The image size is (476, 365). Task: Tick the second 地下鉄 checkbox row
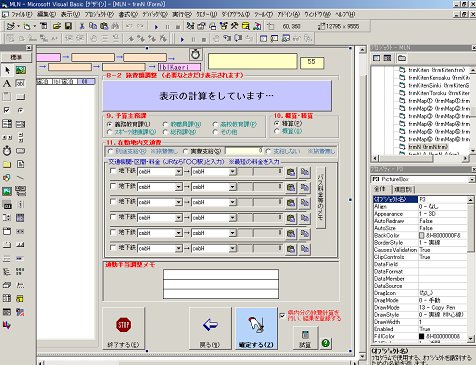pyautogui.click(x=113, y=186)
